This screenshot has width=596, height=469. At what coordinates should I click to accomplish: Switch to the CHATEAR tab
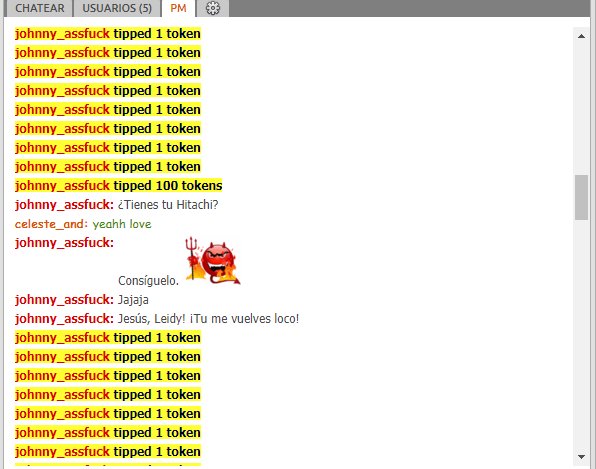pyautogui.click(x=40, y=8)
